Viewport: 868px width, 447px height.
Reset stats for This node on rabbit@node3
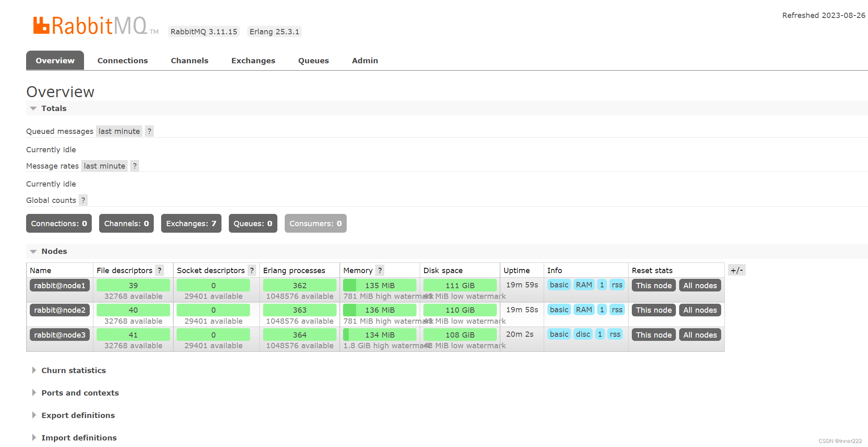[x=654, y=335]
